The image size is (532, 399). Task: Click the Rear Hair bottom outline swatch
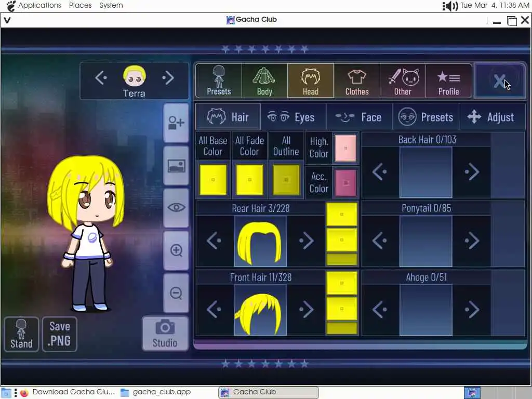[x=342, y=259]
